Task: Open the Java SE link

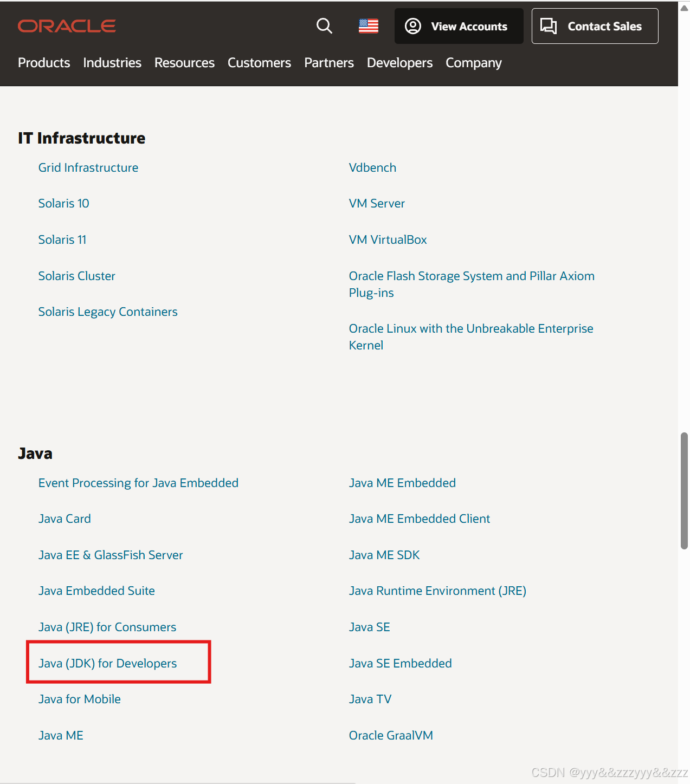Action: [x=370, y=627]
